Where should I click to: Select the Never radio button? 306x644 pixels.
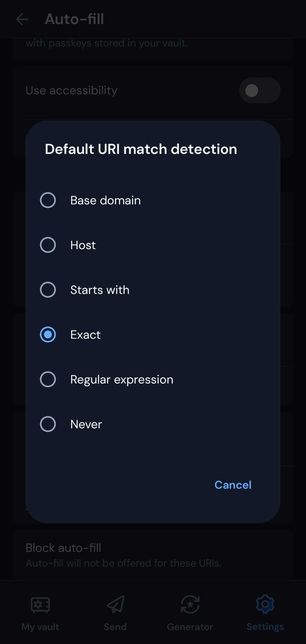pos(48,424)
